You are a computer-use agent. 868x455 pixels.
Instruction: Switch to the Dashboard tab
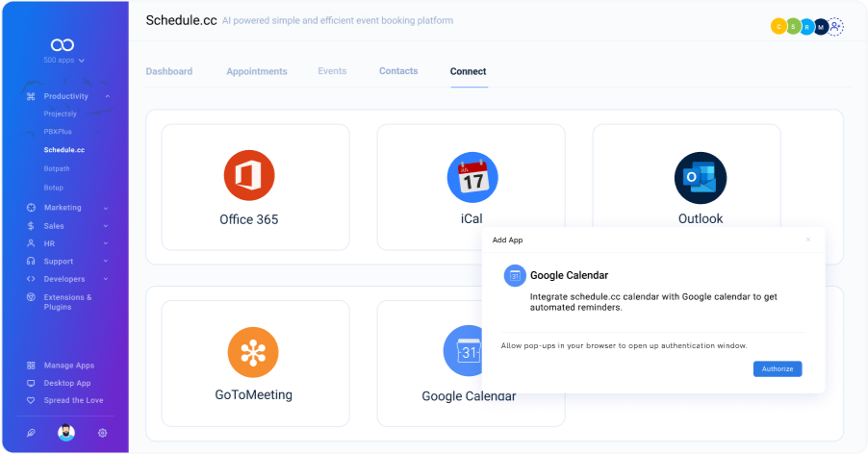click(168, 71)
